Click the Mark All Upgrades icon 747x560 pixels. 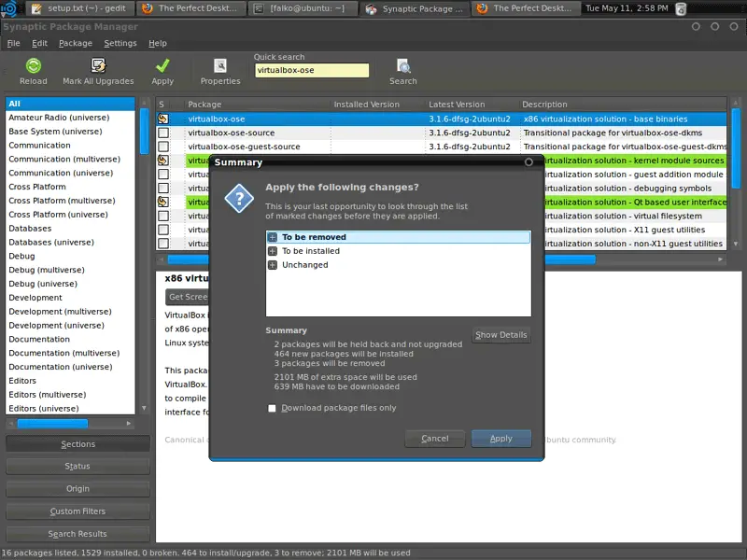click(98, 66)
